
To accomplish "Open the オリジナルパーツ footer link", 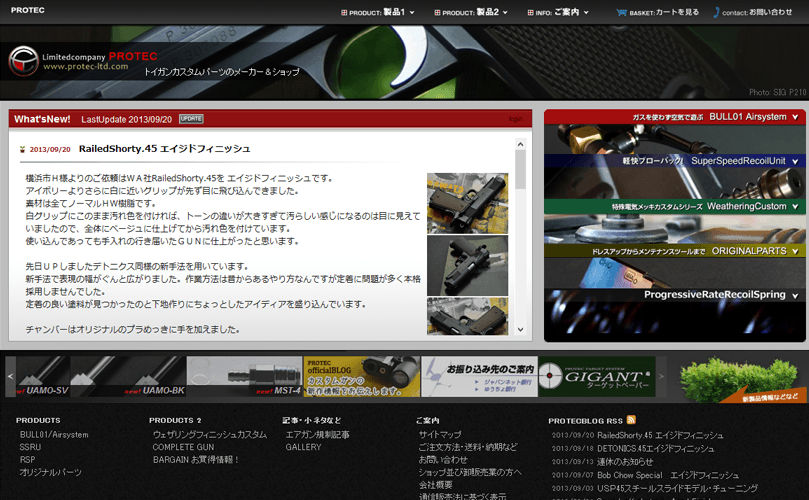I will [51, 472].
